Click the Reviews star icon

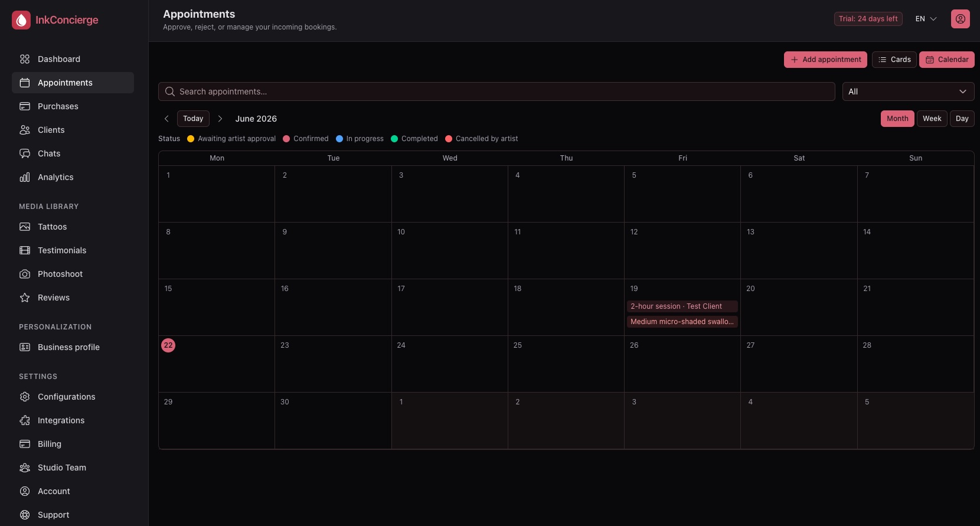pyautogui.click(x=25, y=298)
